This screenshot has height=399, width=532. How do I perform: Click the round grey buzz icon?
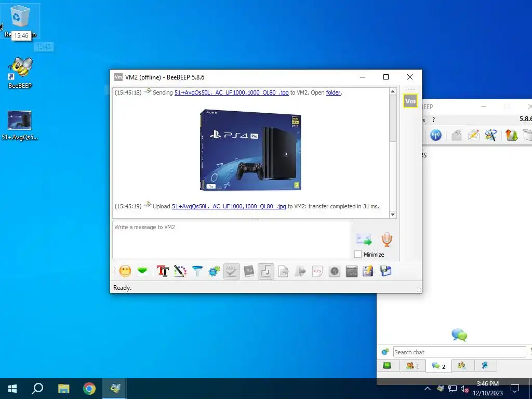(335, 271)
